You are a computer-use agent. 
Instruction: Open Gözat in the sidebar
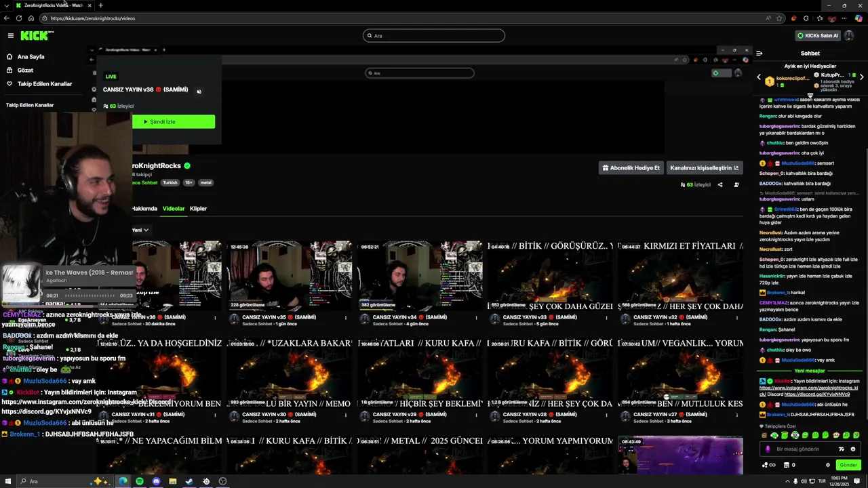pyautogui.click(x=25, y=70)
